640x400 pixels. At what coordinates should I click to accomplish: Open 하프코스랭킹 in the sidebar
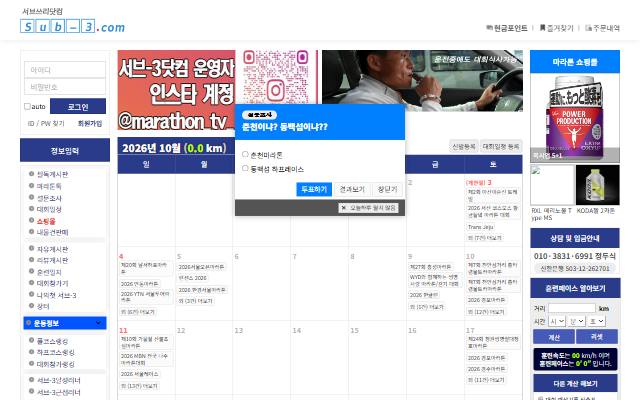tap(56, 352)
